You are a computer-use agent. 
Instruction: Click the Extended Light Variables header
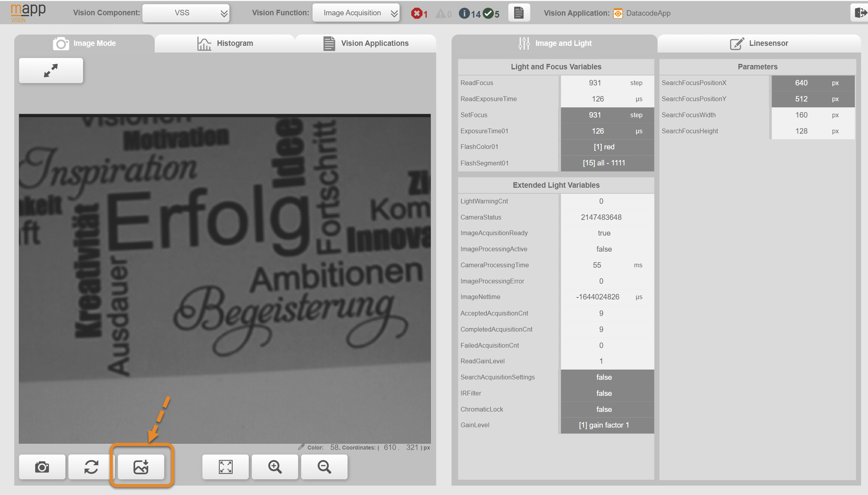click(x=556, y=185)
